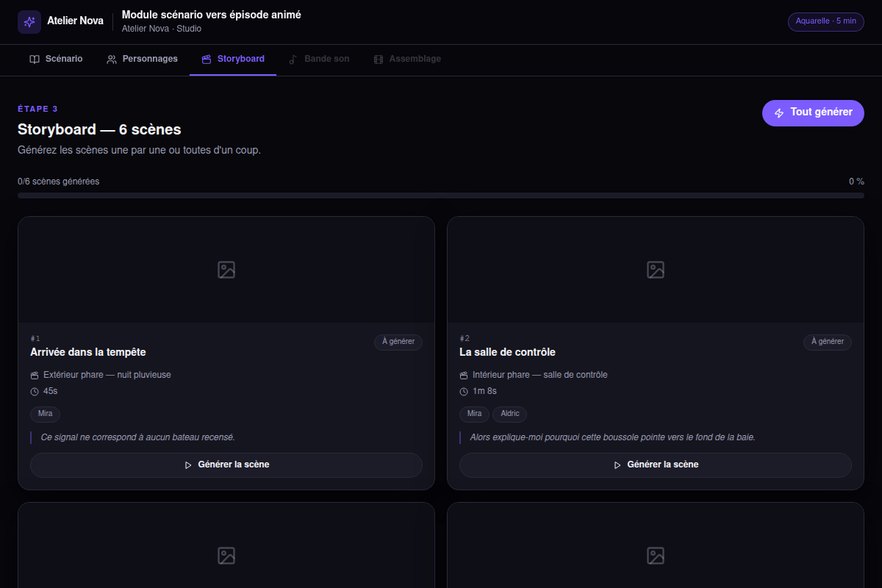
Task: Click the title La salle de contrôle
Action: 507,352
